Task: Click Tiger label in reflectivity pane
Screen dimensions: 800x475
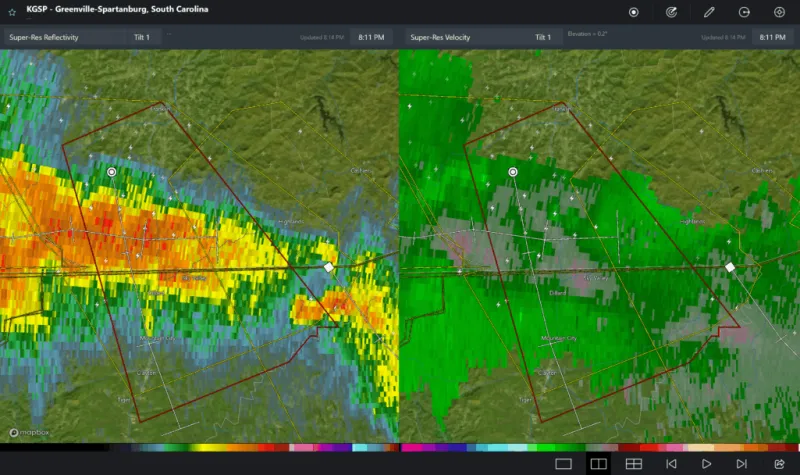Action: click(123, 399)
